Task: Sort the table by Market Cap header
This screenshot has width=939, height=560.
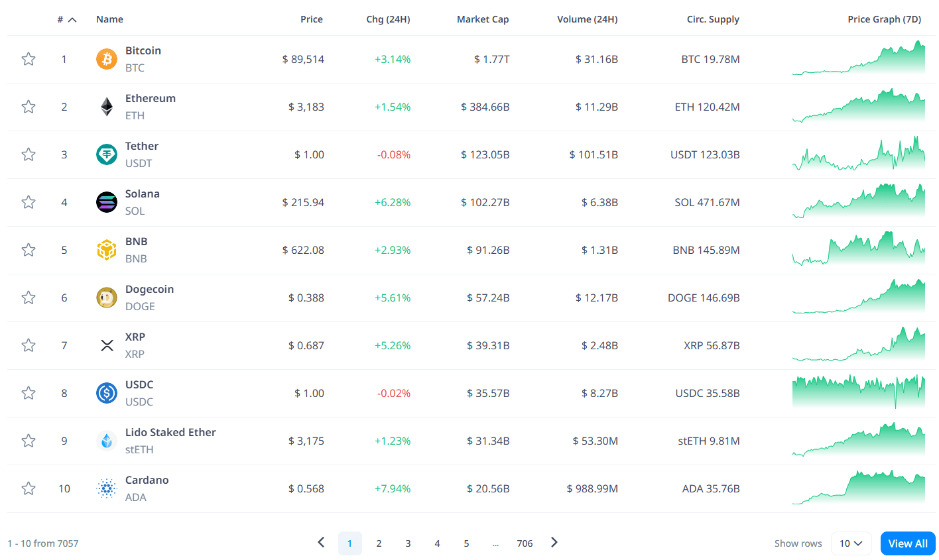Action: click(483, 19)
